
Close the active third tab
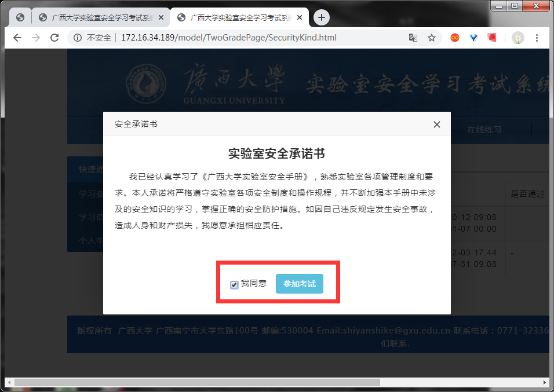pos(299,17)
